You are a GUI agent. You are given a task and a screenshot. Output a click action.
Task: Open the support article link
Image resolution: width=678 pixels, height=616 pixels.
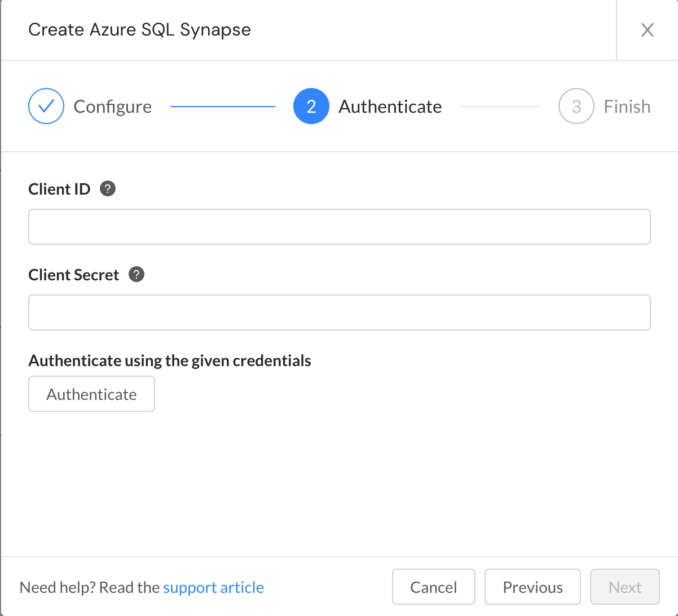coord(213,587)
